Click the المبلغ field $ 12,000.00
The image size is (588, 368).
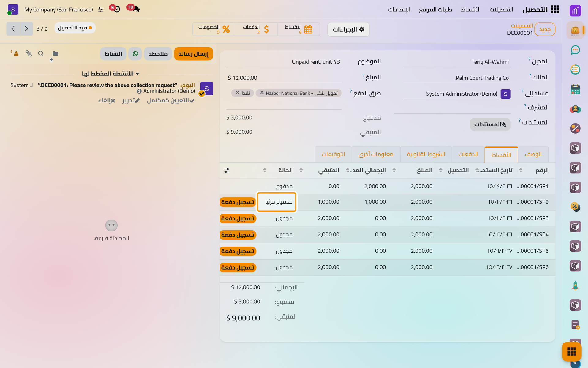coord(284,78)
